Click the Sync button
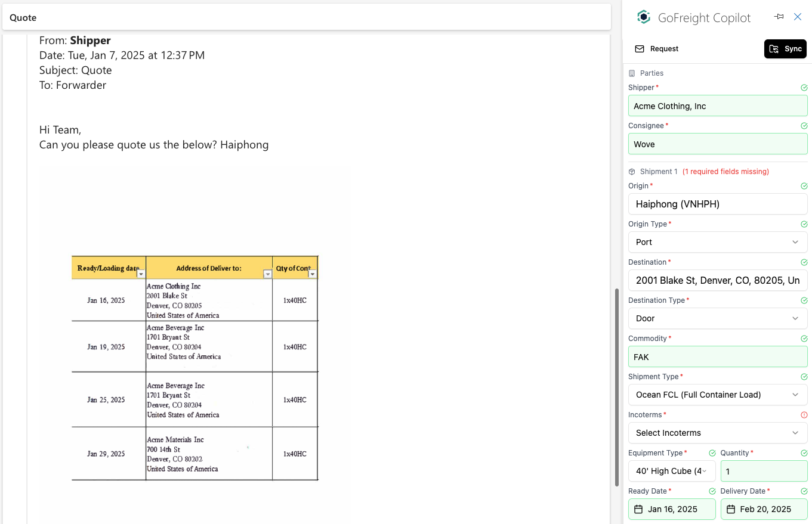 click(x=785, y=49)
